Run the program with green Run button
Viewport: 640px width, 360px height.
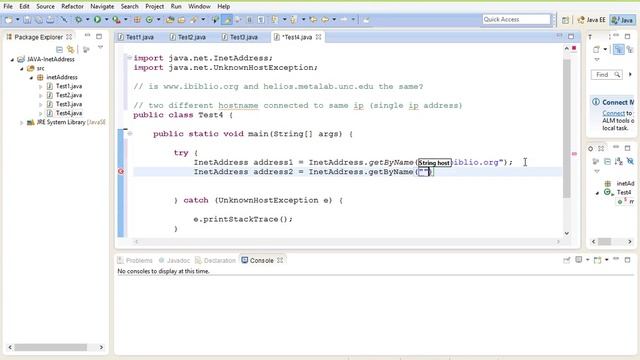tap(97, 20)
